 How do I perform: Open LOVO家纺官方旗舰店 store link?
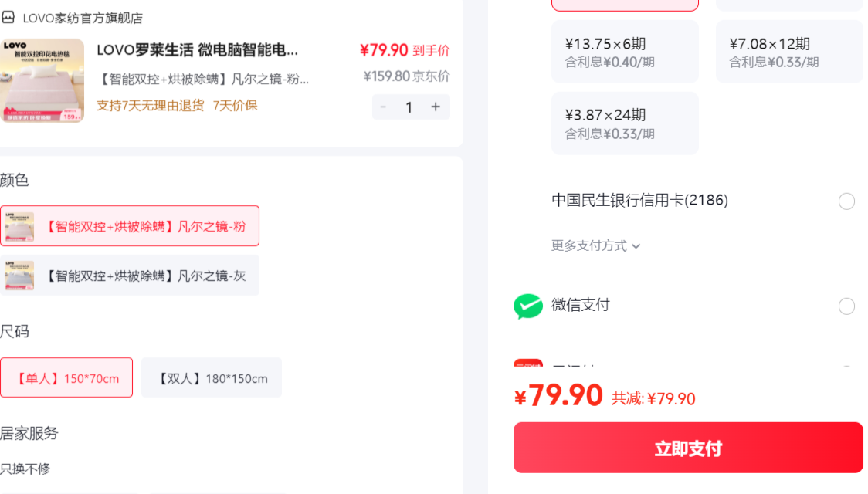pyautogui.click(x=83, y=19)
